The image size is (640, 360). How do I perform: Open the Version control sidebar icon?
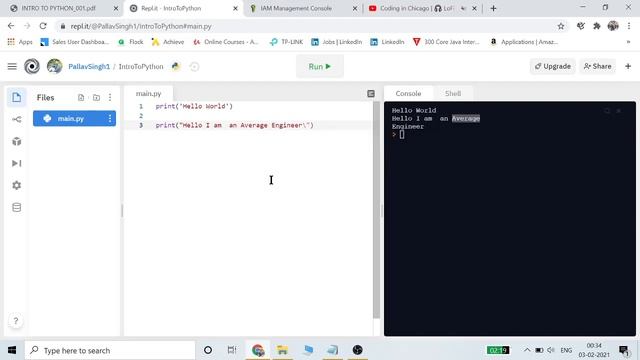point(17,119)
